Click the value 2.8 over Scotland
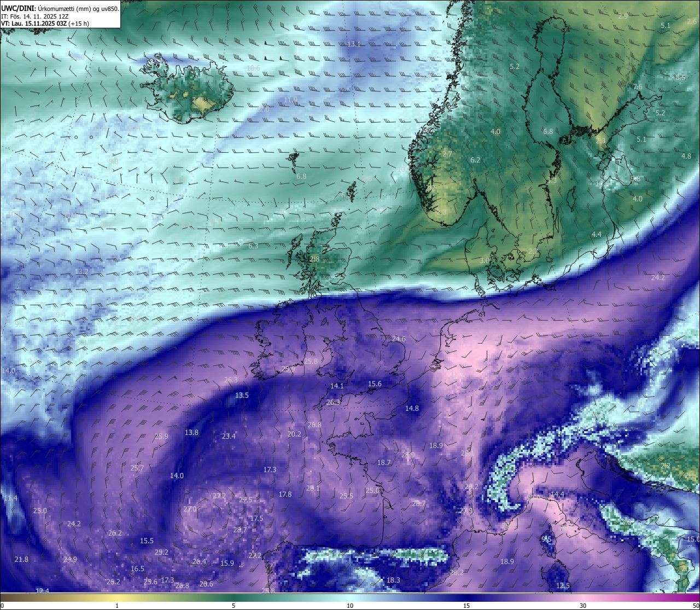Screen dimensions: 700x610 [314, 259]
